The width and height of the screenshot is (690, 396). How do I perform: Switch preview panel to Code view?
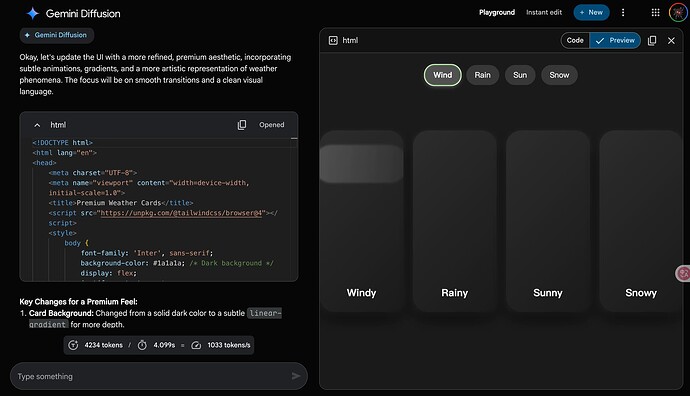click(x=575, y=40)
